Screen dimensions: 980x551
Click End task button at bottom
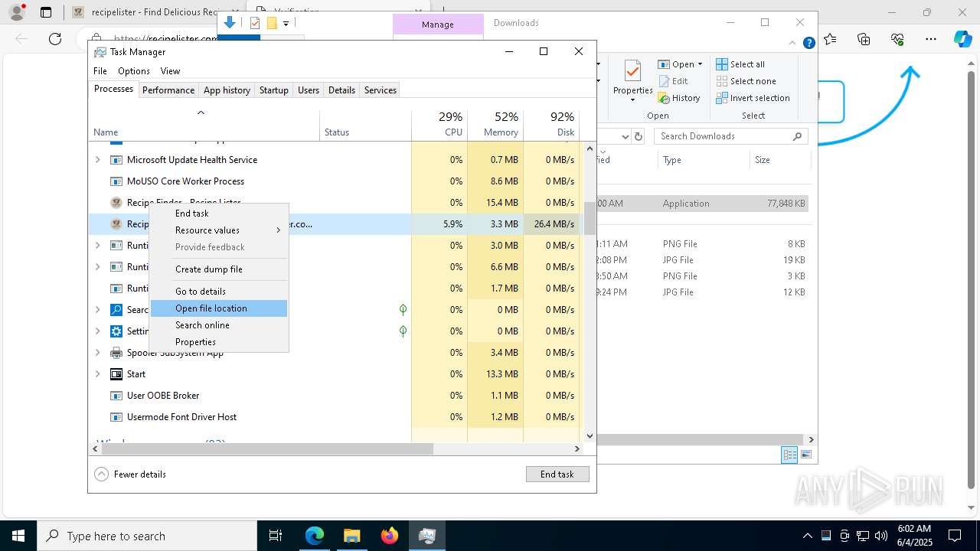coord(557,474)
